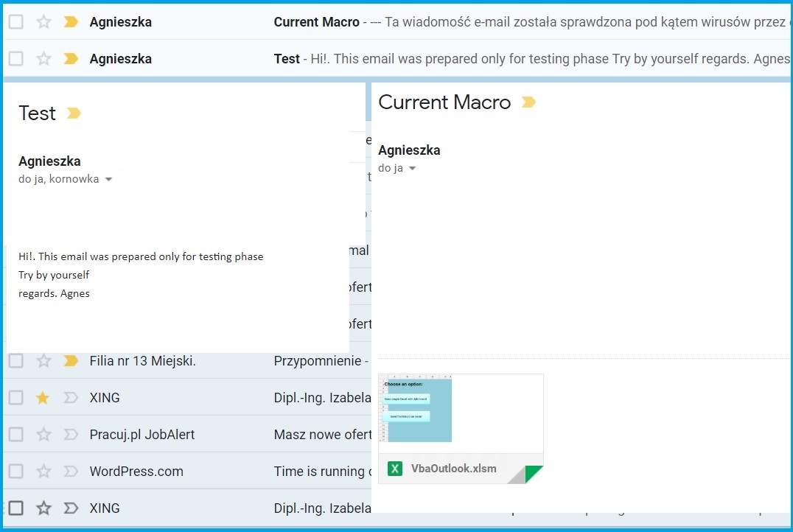
Task: Star the WordPress.com email
Action: 43,472
